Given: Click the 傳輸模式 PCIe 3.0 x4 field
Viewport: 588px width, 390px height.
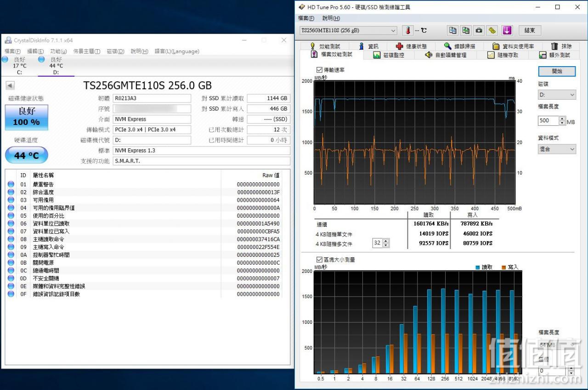Looking at the screenshot, I should 152,130.
